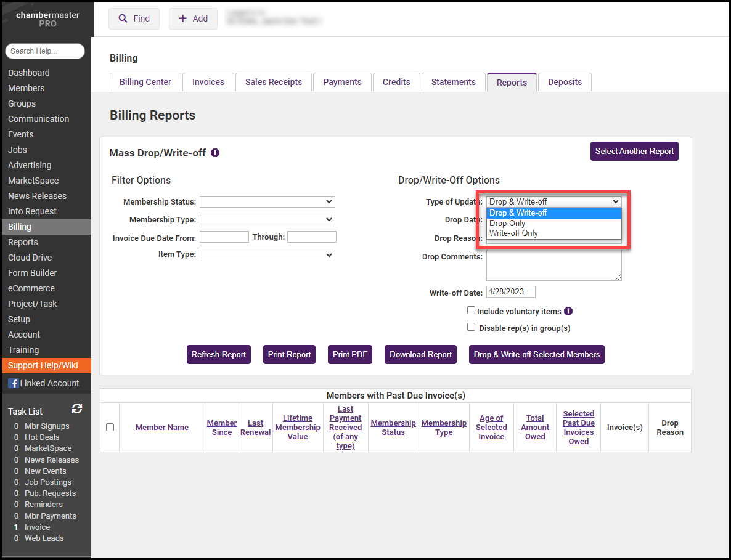Click the Write-off Date field
Image resolution: width=731 pixels, height=560 pixels.
(x=510, y=292)
